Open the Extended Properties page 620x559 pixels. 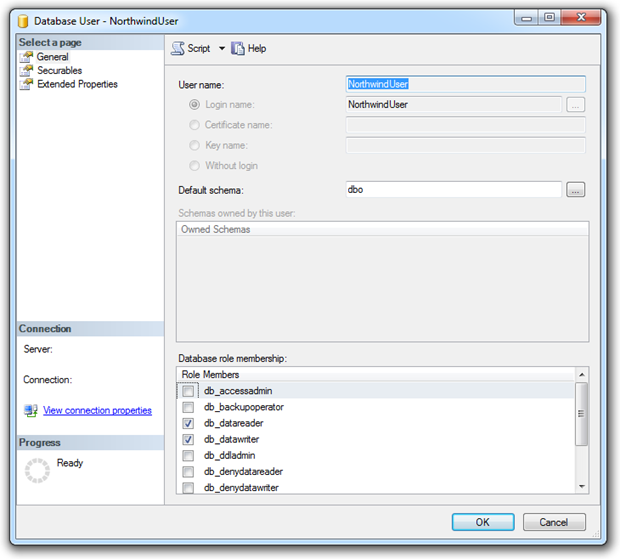pyautogui.click(x=78, y=84)
